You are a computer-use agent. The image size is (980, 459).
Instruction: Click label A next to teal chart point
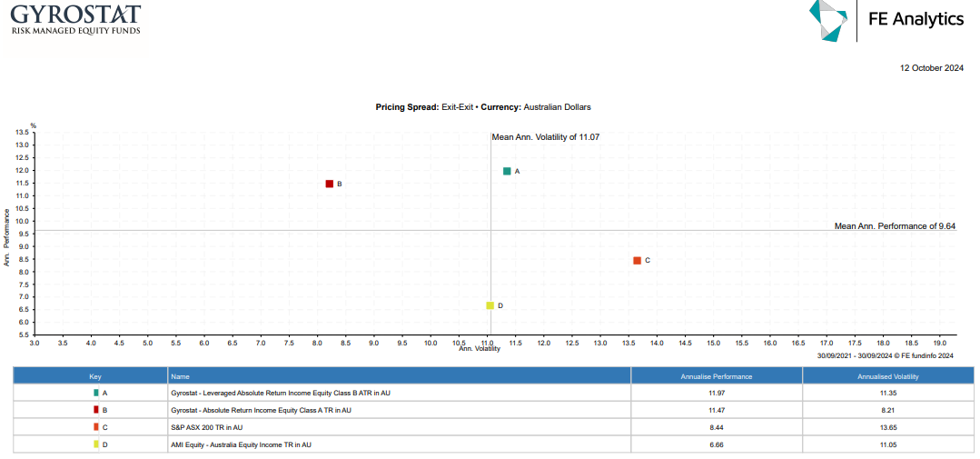(517, 171)
